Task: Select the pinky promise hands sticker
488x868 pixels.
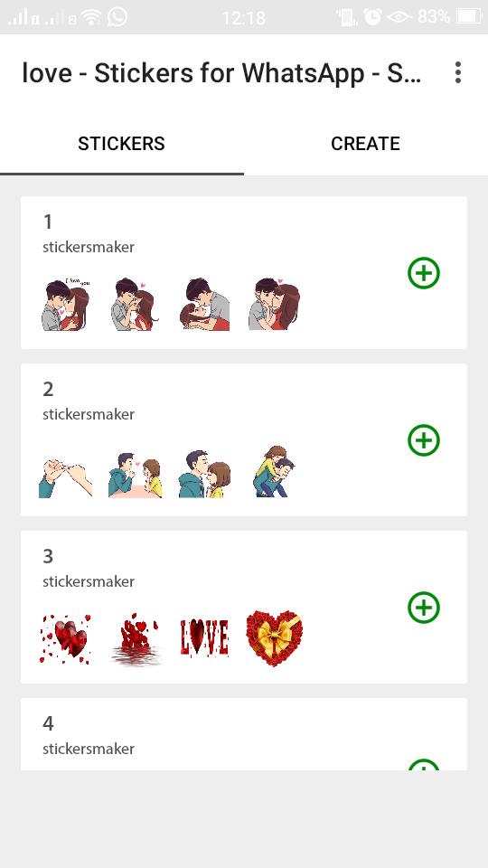Action: coord(65,477)
